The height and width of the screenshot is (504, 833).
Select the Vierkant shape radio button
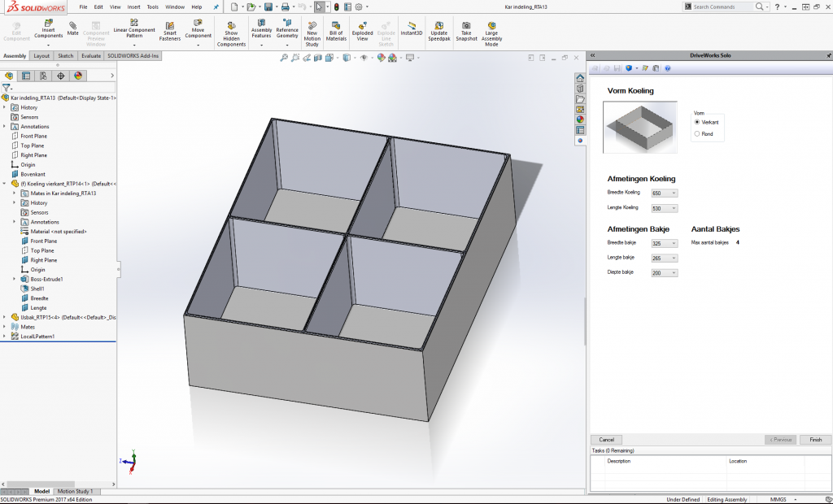pos(697,122)
